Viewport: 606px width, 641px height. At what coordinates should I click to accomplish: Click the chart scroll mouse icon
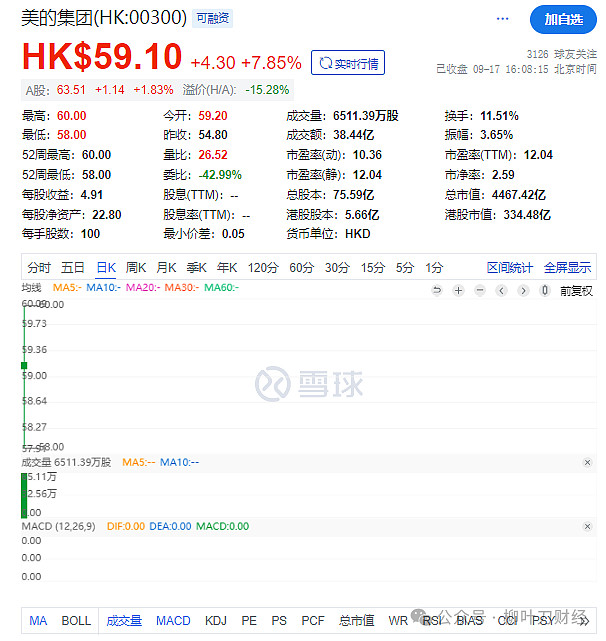coord(545,291)
